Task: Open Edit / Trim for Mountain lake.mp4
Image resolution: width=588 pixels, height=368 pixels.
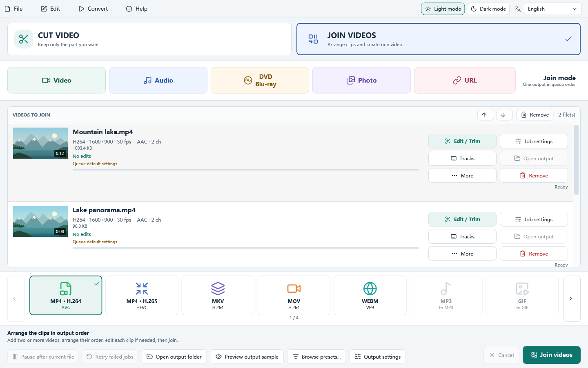Action: [x=462, y=141]
